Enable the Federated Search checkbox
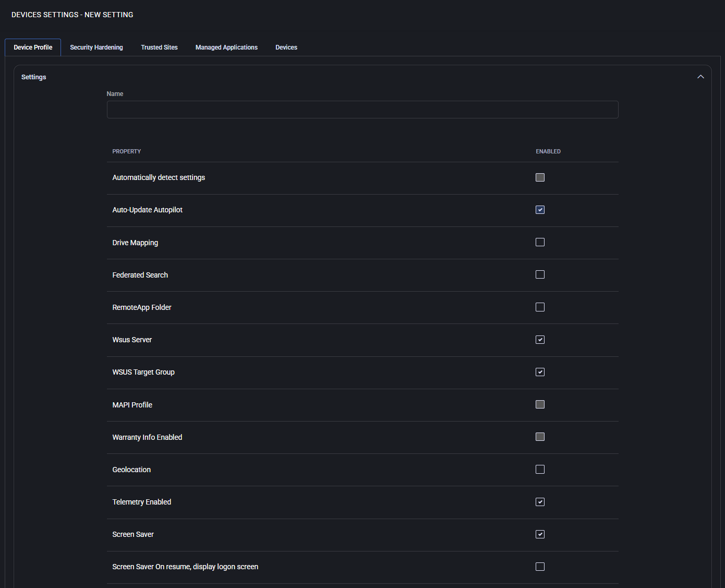 [540, 274]
